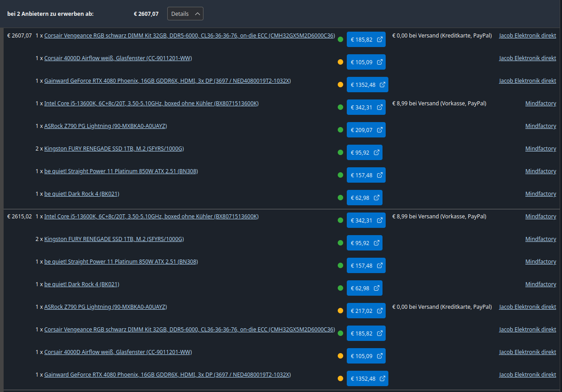Open € 342,31 Intel i5 offer in € 2615,02 group

coord(366,220)
